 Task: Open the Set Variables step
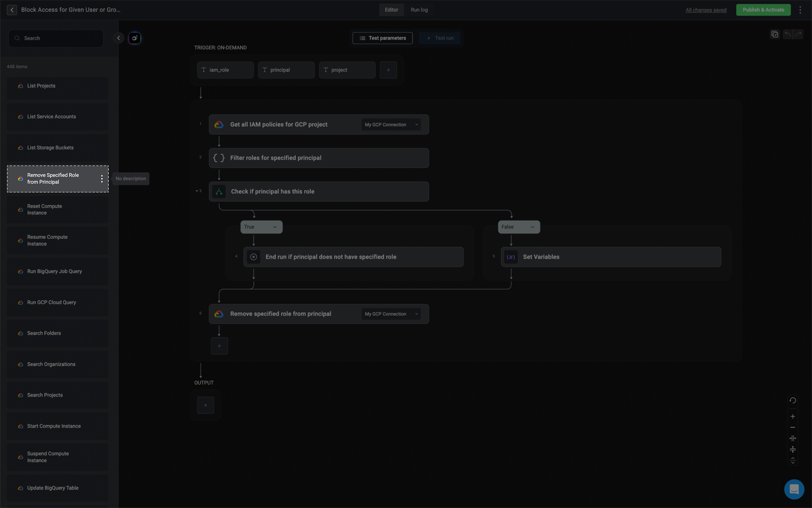pyautogui.click(x=611, y=257)
